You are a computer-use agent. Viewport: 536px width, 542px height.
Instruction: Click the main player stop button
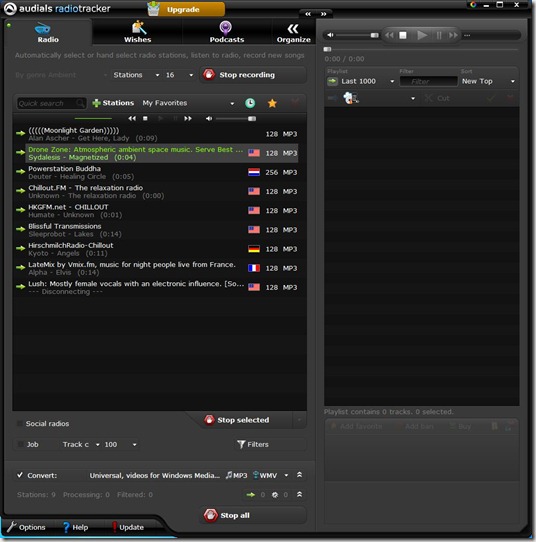(x=403, y=35)
